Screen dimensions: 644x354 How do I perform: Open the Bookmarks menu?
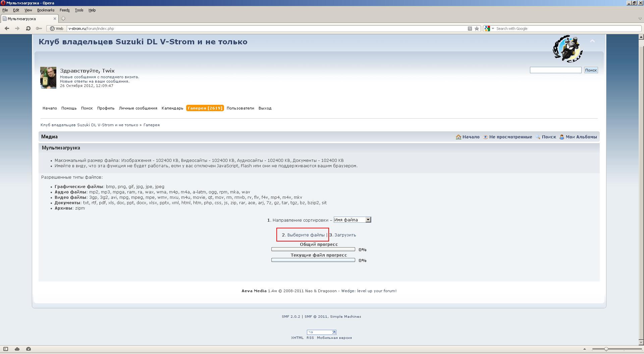[46, 10]
